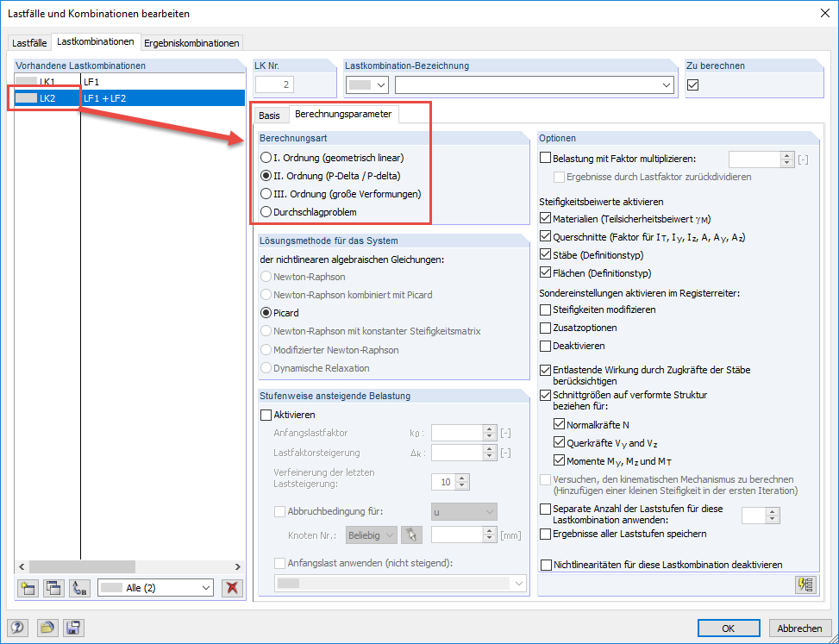
Task: Toggle Querschnitte stiffness factor checkbox
Action: point(545,236)
